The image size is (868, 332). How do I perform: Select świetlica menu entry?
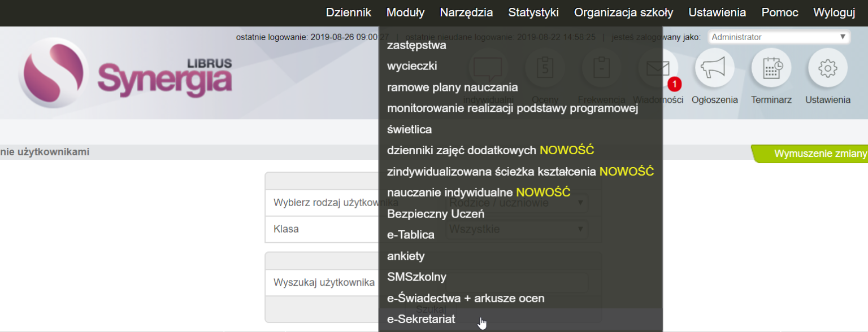(409, 129)
